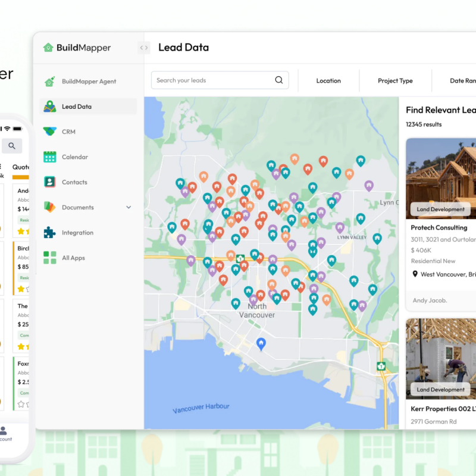476x476 pixels.
Task: Open the Kerr Properties 002 lead title
Action: tap(443, 409)
